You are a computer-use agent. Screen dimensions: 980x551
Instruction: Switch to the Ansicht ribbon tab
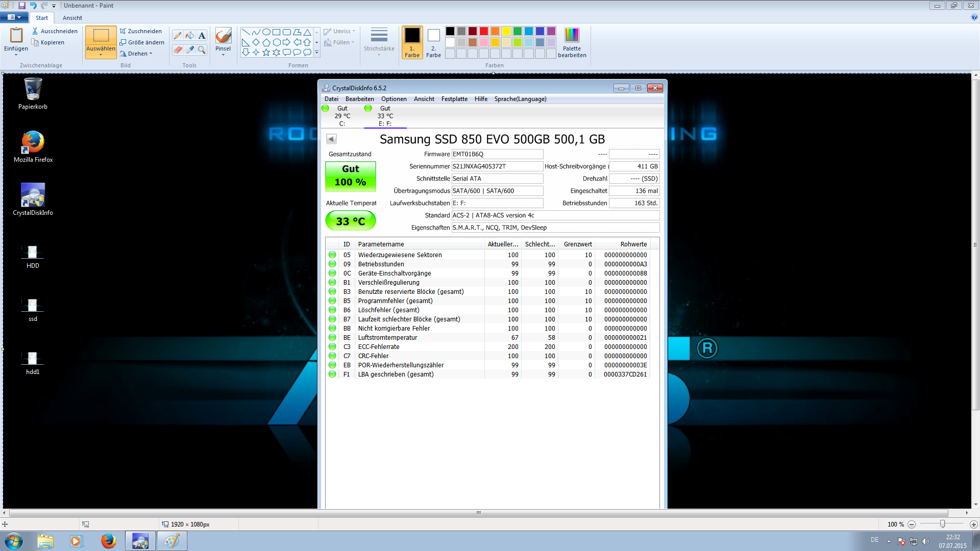click(72, 18)
